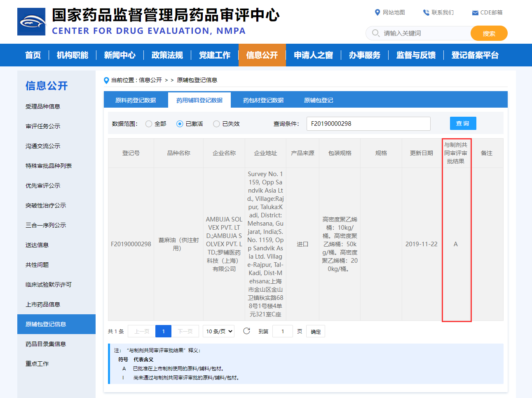Click the 查询 query button

pyautogui.click(x=463, y=123)
